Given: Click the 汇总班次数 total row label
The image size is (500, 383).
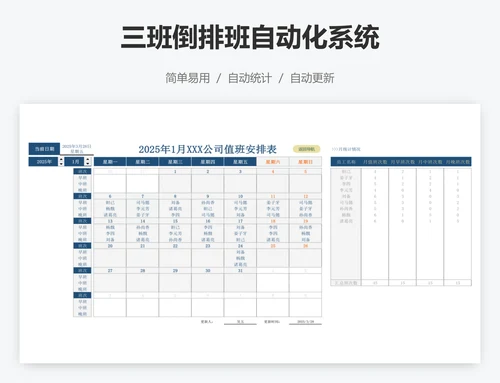Looking at the screenshot, I should pyautogui.click(x=346, y=283).
